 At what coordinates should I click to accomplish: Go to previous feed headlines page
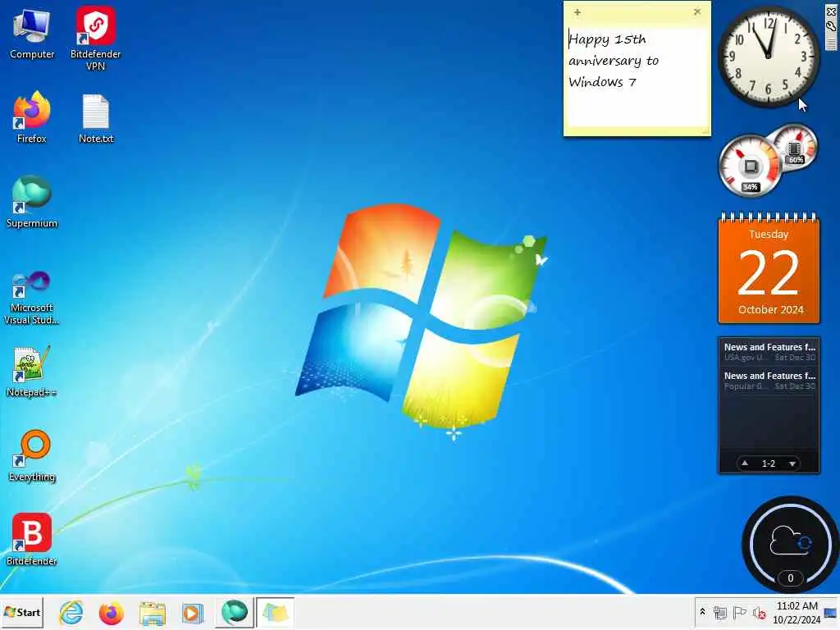745,463
